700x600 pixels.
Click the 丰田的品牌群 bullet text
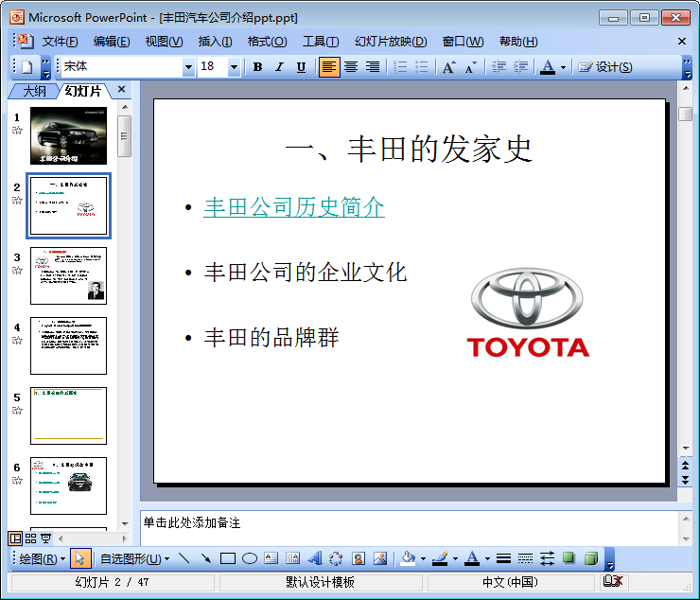(x=271, y=338)
